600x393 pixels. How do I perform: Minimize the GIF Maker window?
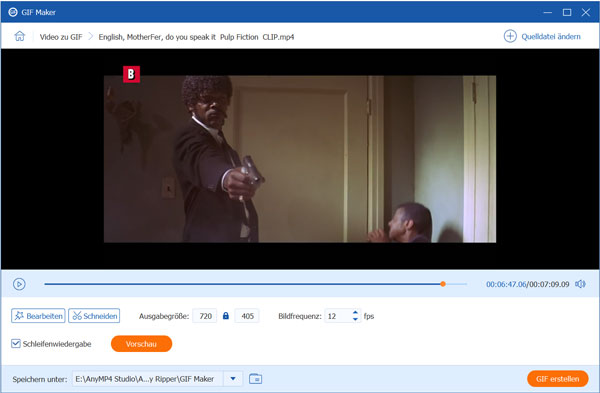548,12
